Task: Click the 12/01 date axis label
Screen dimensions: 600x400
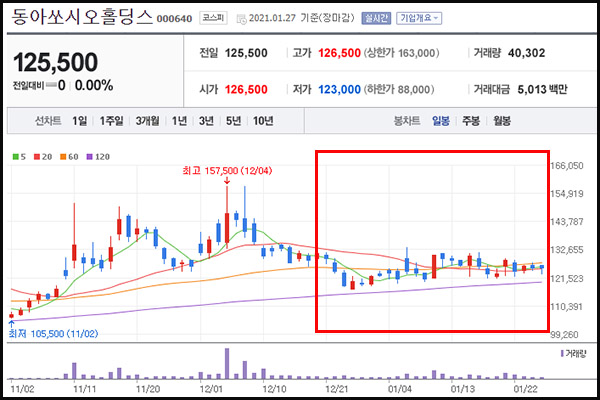Action: point(211,389)
